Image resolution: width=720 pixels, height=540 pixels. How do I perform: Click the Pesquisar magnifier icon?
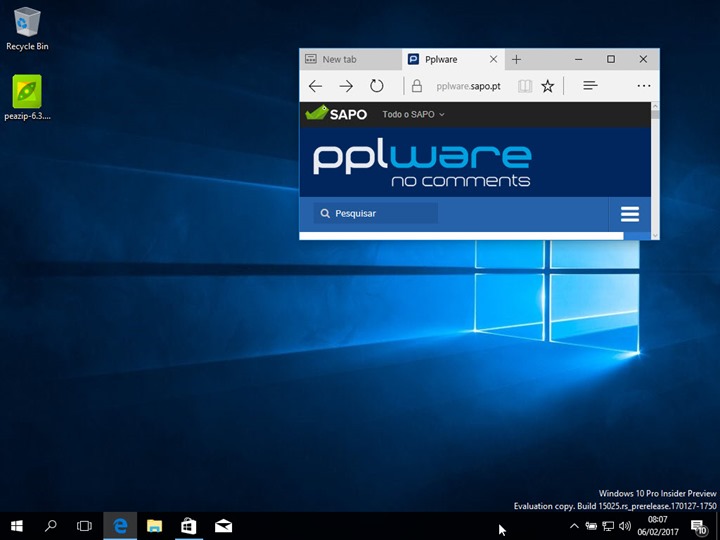click(325, 214)
